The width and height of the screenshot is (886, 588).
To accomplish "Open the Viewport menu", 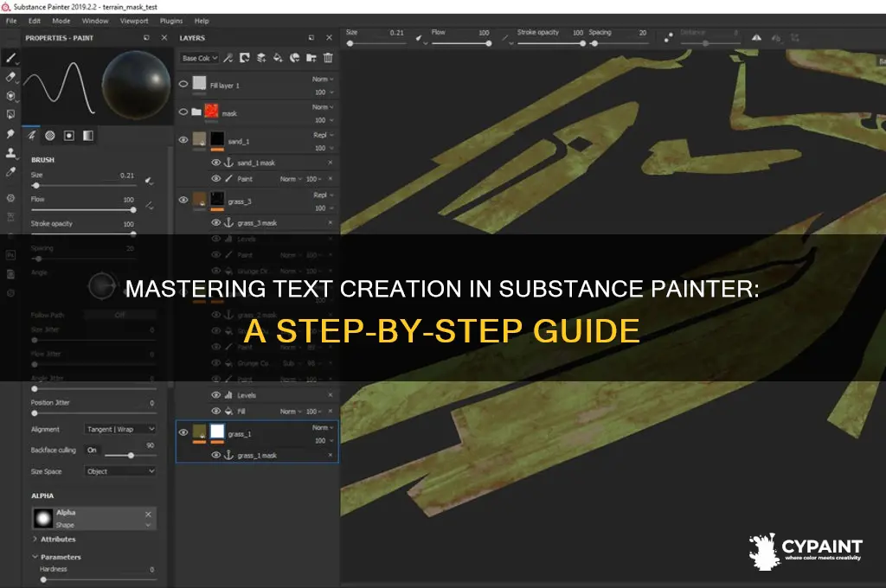I will [x=134, y=21].
